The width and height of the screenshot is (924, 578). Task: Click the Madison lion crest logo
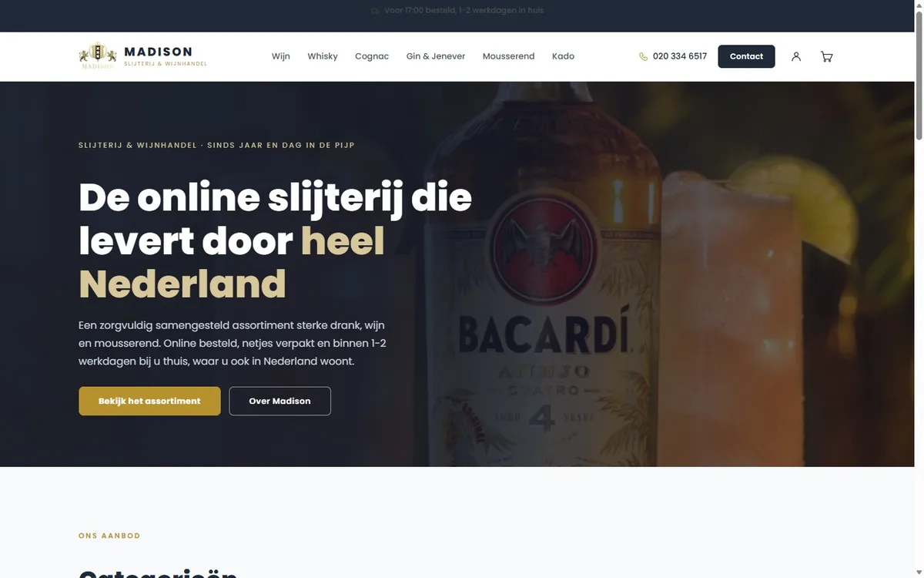click(98, 56)
